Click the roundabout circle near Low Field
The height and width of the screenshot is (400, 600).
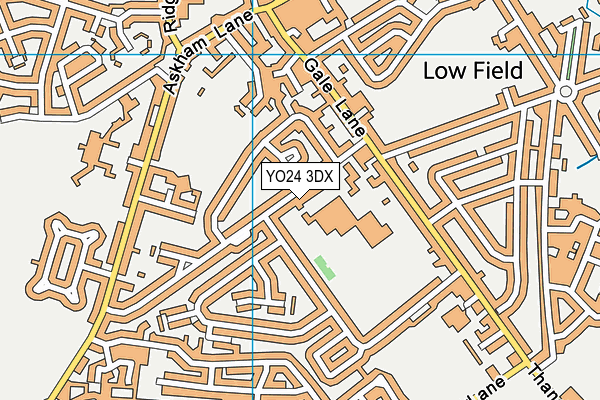[565, 92]
